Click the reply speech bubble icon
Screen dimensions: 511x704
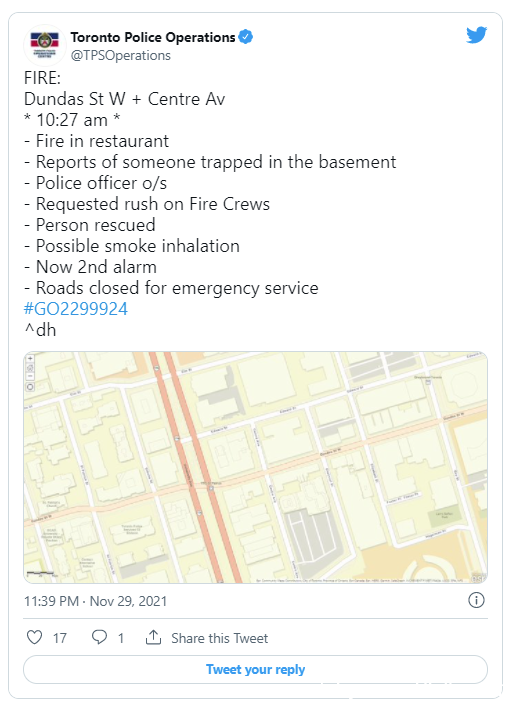(x=99, y=637)
